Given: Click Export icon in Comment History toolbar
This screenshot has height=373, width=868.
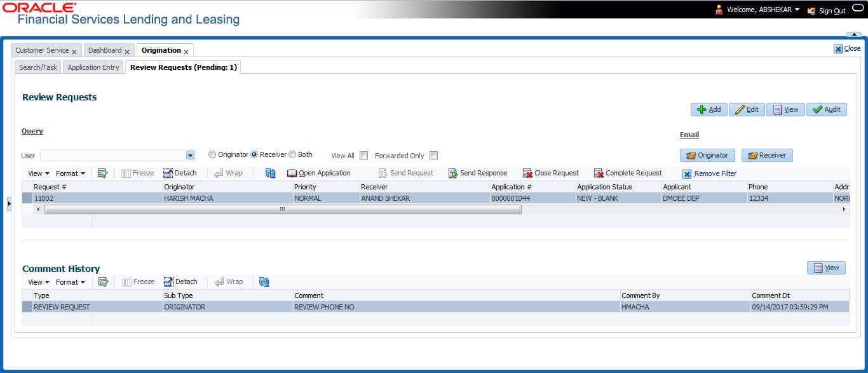Looking at the screenshot, I should coord(102,281).
